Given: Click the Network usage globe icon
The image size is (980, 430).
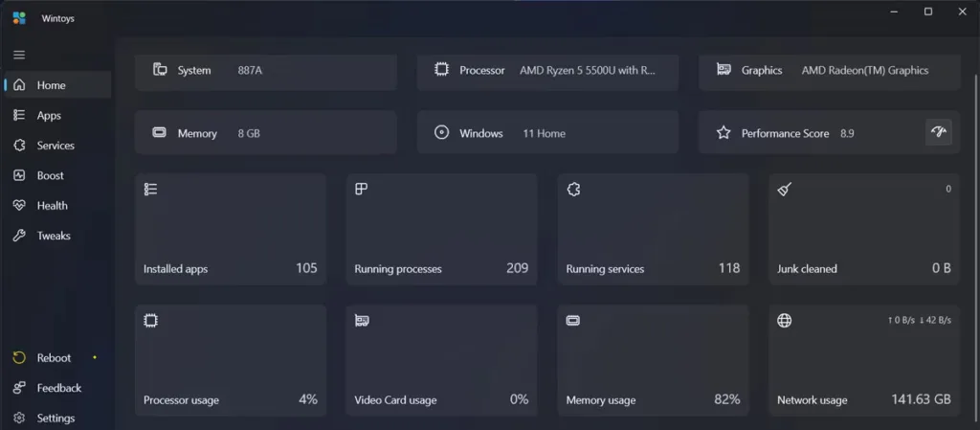Looking at the screenshot, I should (785, 321).
